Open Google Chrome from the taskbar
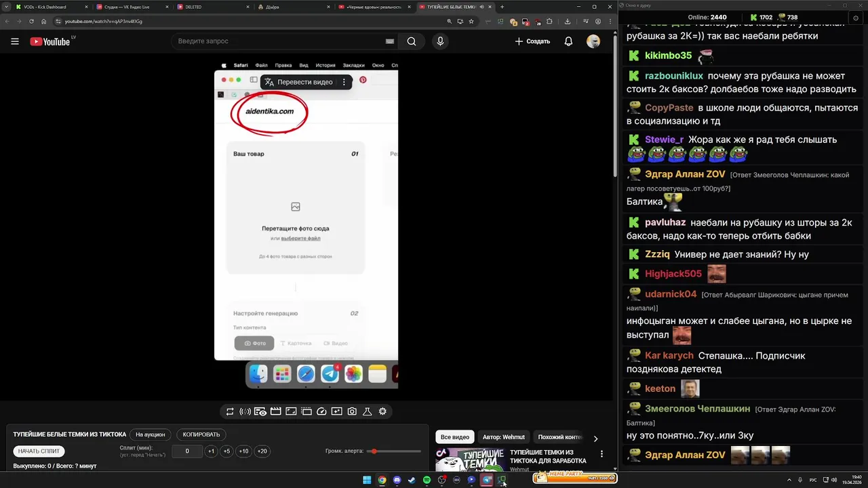This screenshot has width=868, height=488. (x=382, y=480)
